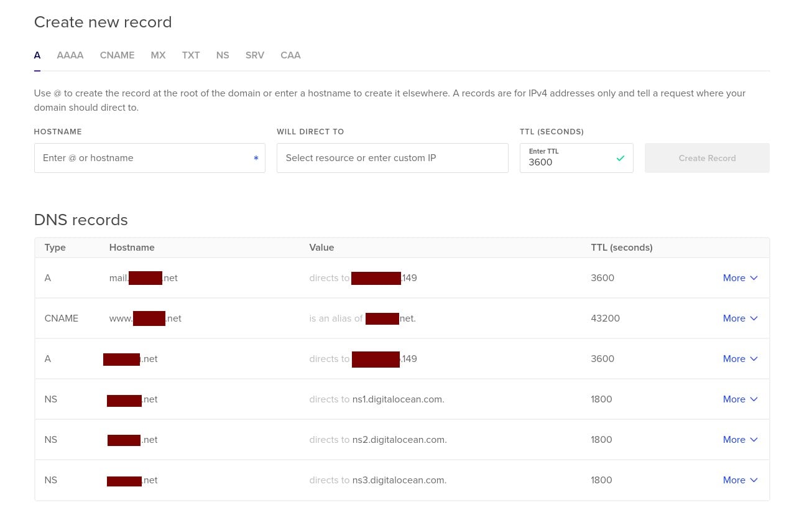The height and width of the screenshot is (525, 812).
Task: Open the CAA record tab
Action: (290, 55)
